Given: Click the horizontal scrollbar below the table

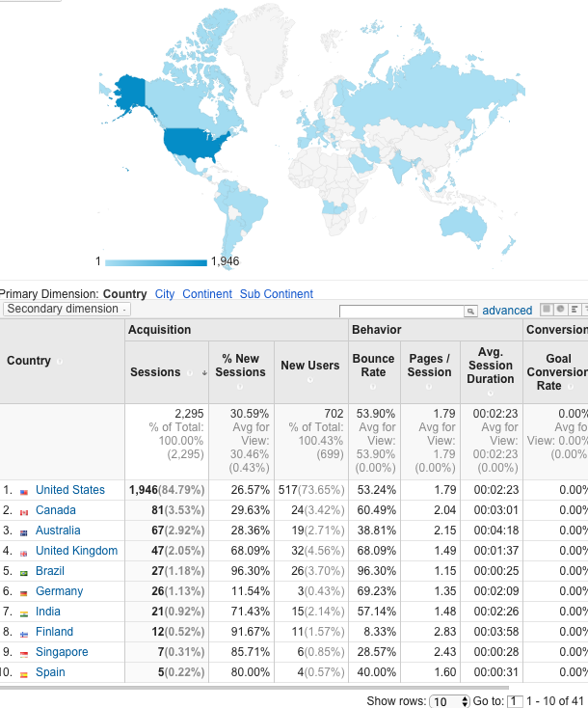Looking at the screenshot, I should click(x=254, y=688).
